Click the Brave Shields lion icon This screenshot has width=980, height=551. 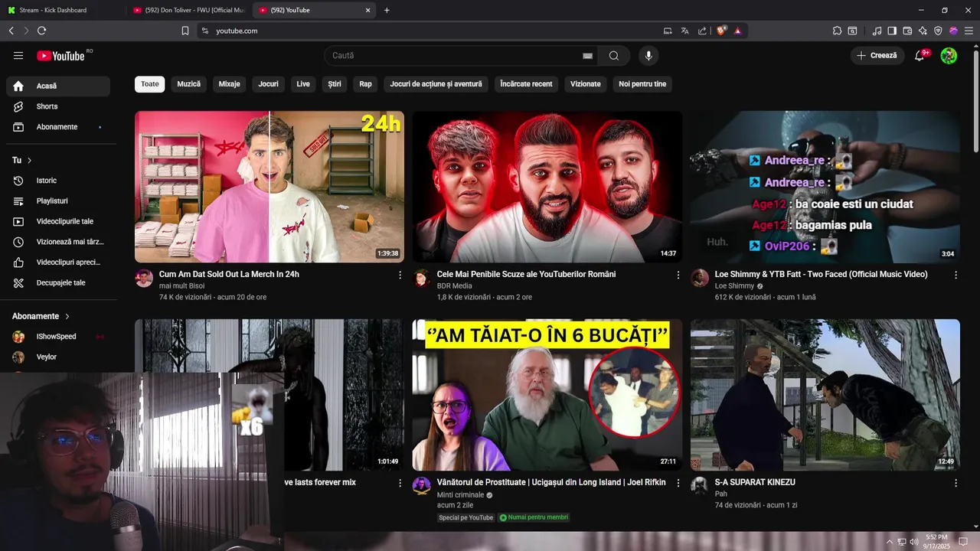[x=721, y=31]
